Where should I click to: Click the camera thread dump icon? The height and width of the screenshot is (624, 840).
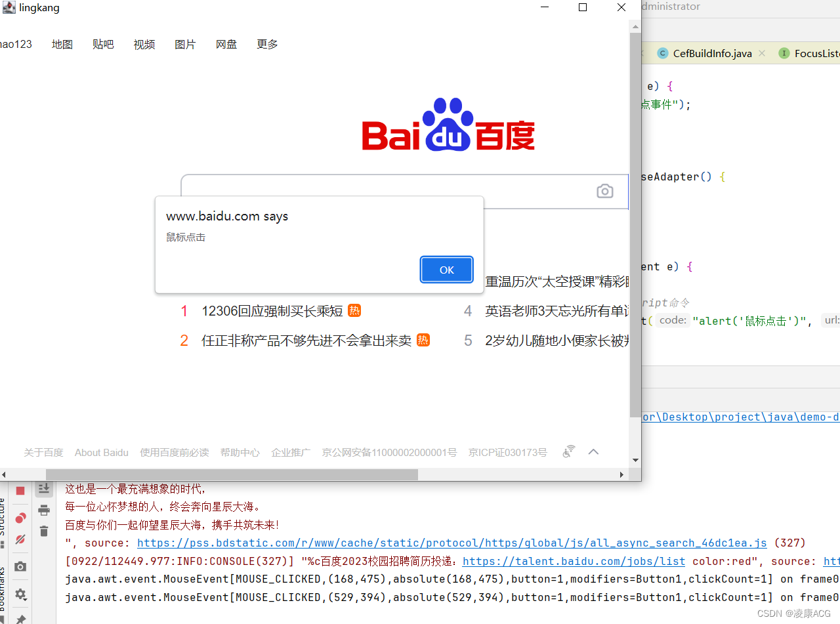pos(20,566)
